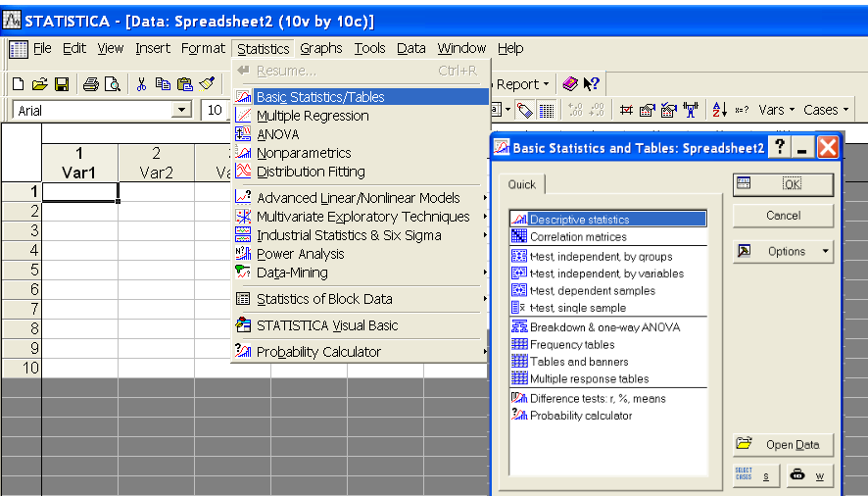The width and height of the screenshot is (868, 496).
Task: Click the dialog help question mark icon
Action: coord(780,147)
